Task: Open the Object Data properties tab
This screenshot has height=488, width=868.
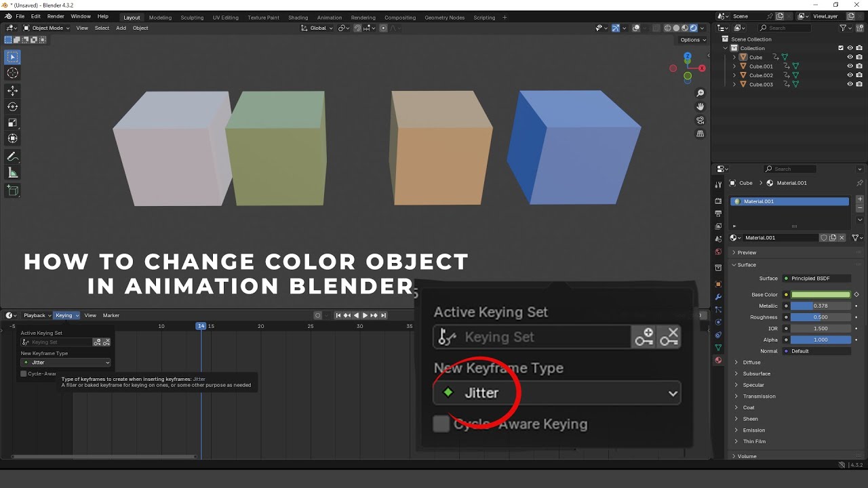Action: 718,348
